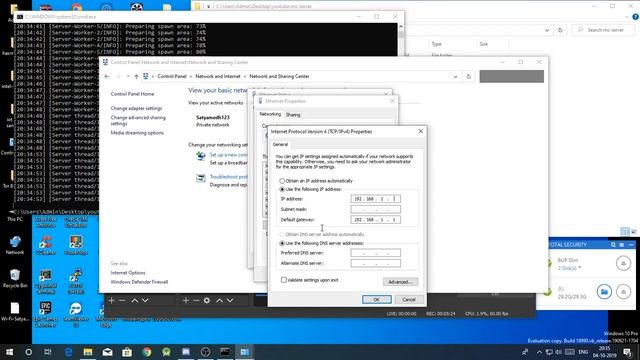Eject the BUP Slim drive in Total Security
This screenshot has width=640, height=360.
click(623, 263)
